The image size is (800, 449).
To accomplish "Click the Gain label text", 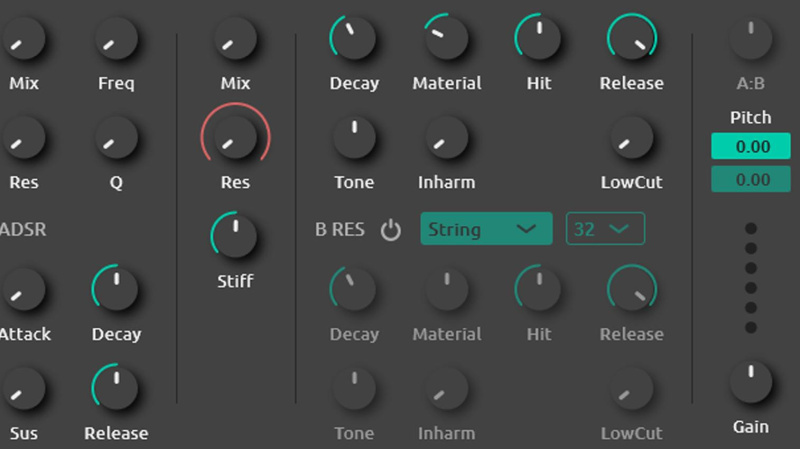I will tap(751, 427).
